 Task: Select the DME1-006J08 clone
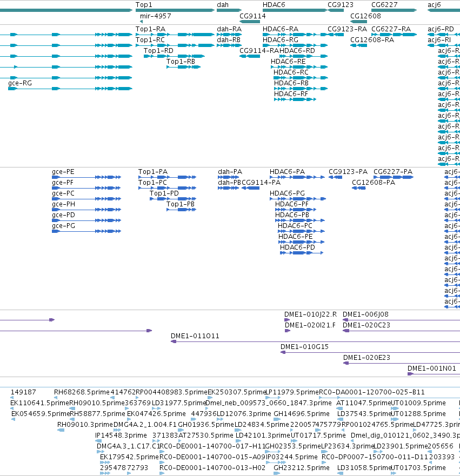coord(401,320)
